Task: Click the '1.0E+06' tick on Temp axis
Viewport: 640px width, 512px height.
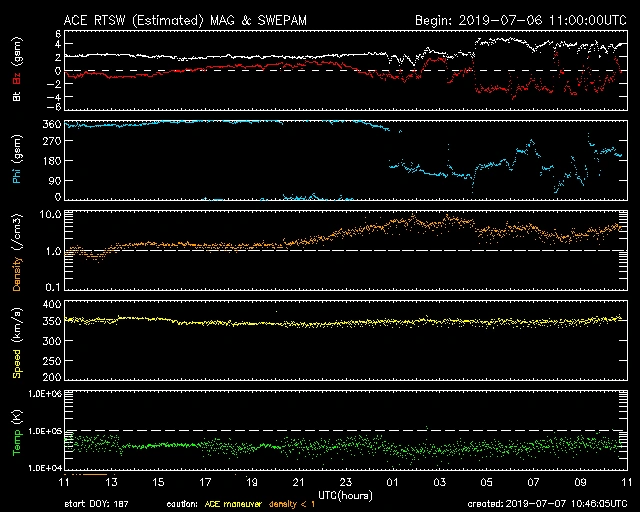Action: (x=44, y=394)
